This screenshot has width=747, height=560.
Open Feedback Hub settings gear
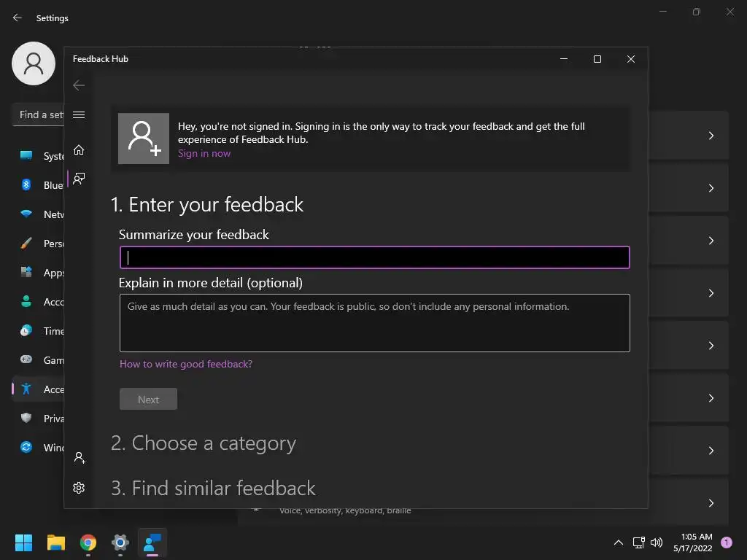79,488
